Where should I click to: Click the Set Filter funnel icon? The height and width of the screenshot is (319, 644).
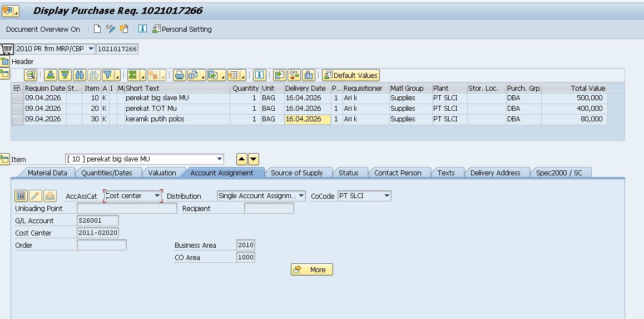pyautogui.click(x=108, y=75)
